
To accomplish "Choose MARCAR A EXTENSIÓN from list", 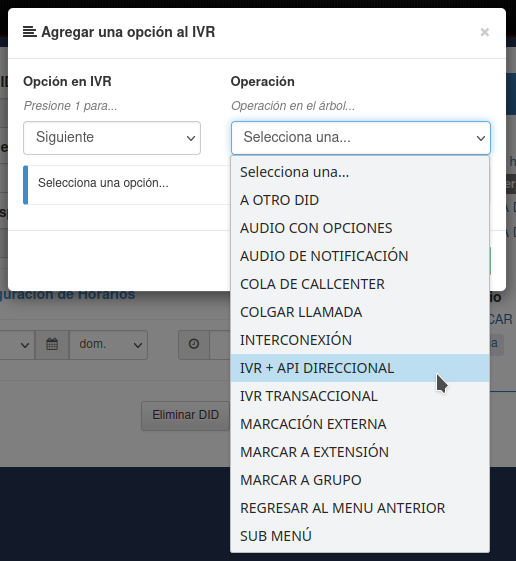I will click(360, 452).
